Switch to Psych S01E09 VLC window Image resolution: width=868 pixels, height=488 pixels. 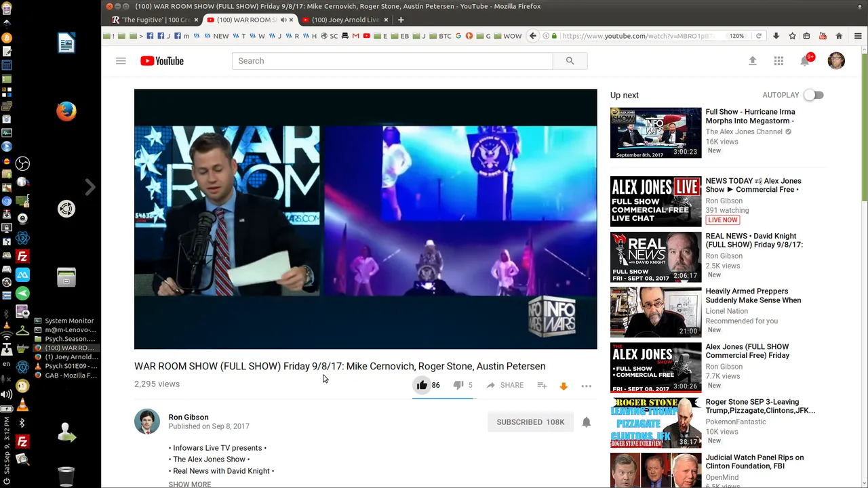tap(65, 366)
